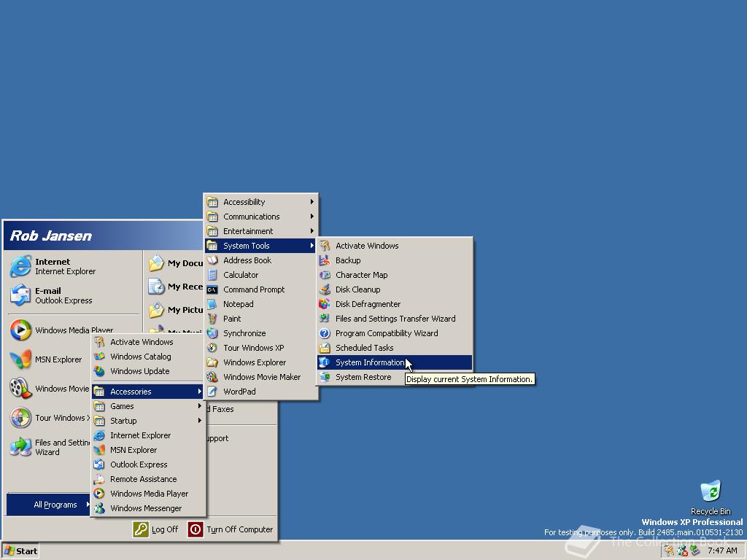Viewport: 747px width, 560px height.
Task: Click Files and Settings Transfer Wizard icon in System Tools
Action: point(325,319)
